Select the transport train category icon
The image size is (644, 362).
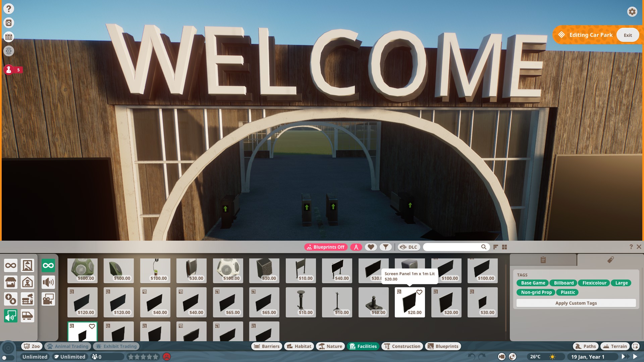[28, 316]
